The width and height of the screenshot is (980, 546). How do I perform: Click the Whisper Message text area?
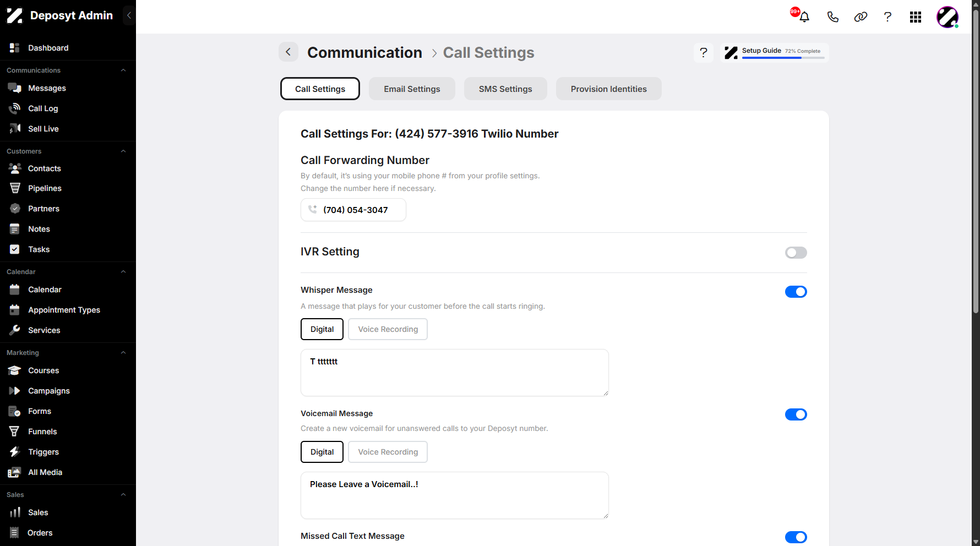pos(455,373)
